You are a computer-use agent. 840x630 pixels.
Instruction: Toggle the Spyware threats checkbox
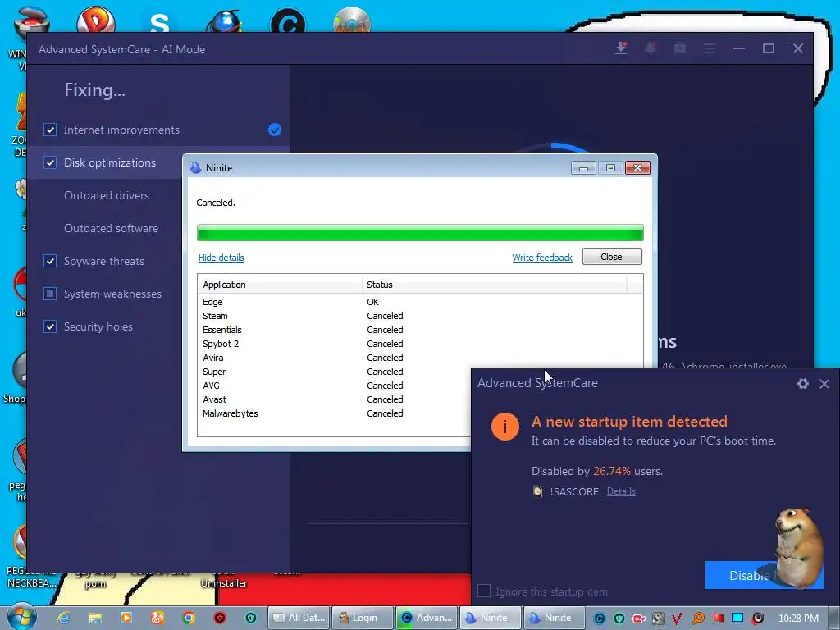50,261
